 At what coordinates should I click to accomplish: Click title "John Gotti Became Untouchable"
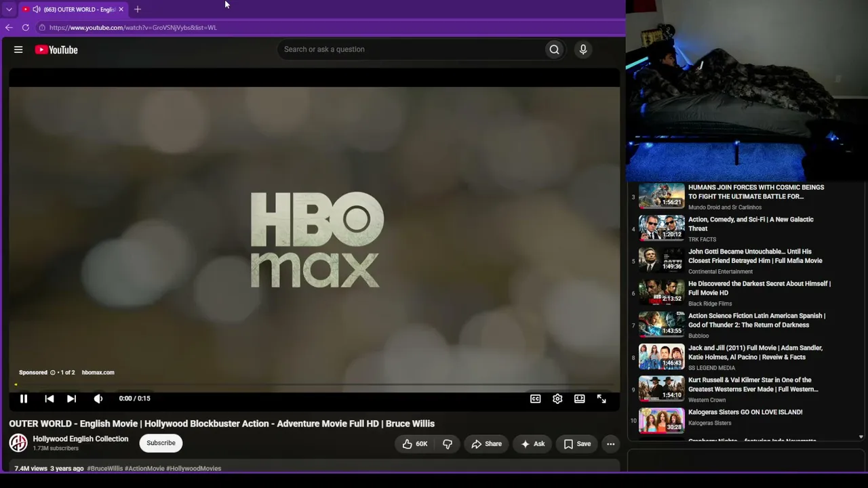(755, 256)
